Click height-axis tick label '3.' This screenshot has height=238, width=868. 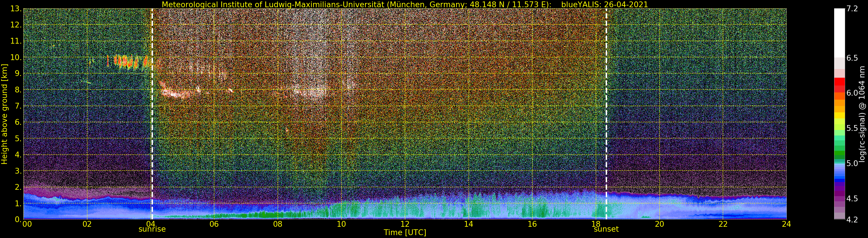[18, 171]
